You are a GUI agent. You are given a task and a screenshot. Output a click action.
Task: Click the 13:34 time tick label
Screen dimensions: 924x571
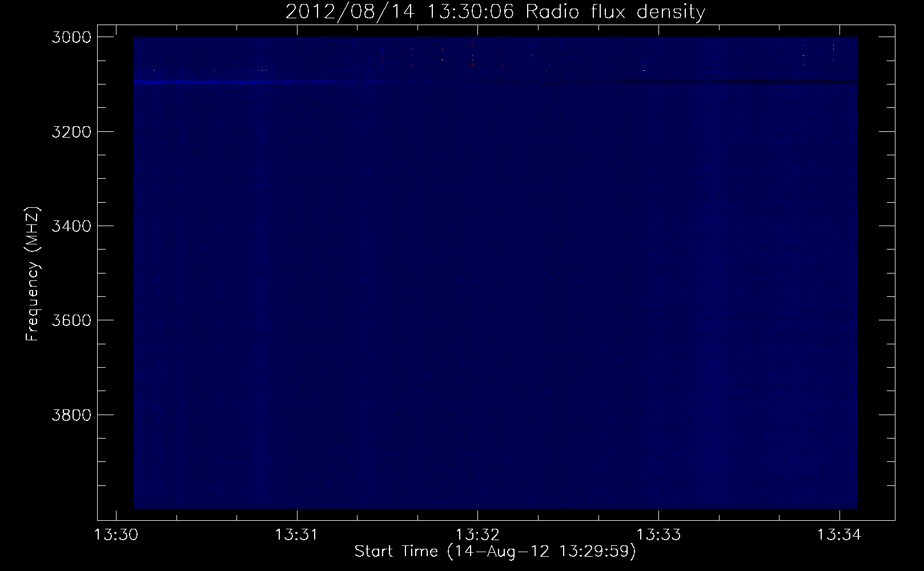tap(839, 535)
